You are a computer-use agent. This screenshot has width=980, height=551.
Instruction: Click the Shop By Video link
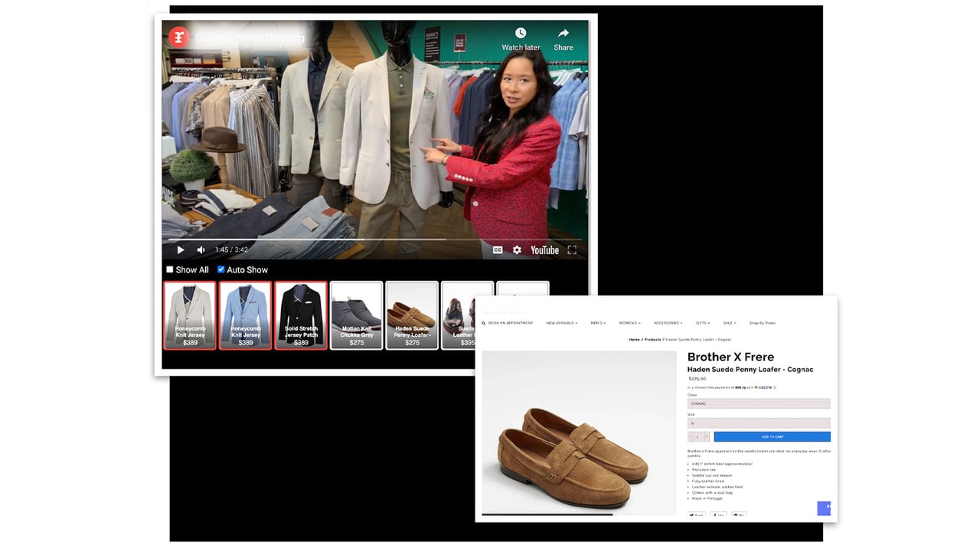[x=762, y=323]
